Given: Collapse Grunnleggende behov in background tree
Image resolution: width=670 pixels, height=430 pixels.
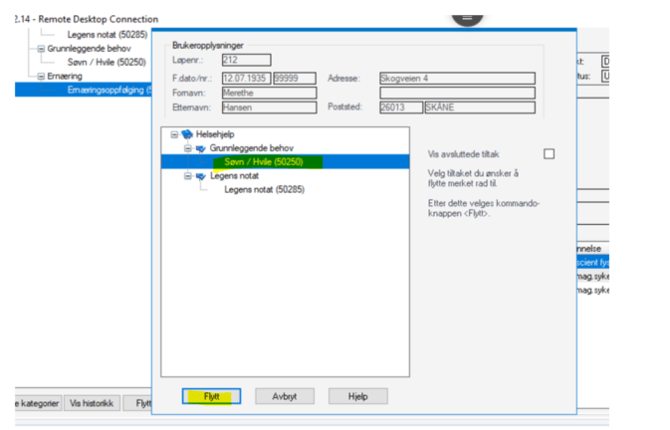Looking at the screenshot, I should click(x=41, y=48).
